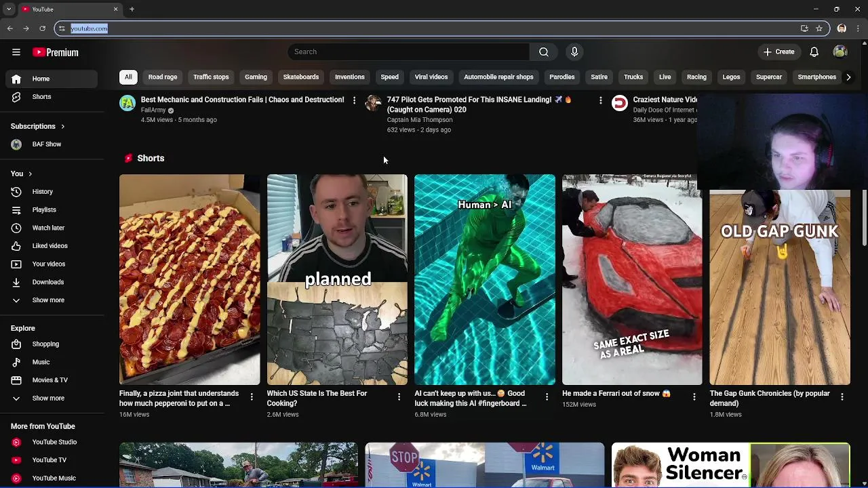Viewport: 868px width, 488px height.
Task: Select the Inventions filter chip
Action: tap(349, 77)
